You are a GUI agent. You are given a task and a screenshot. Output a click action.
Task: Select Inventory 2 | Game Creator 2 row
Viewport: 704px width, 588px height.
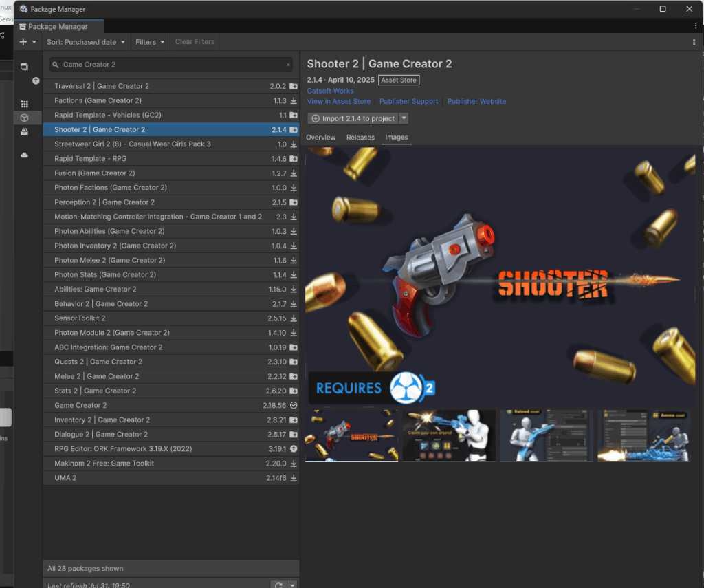171,420
